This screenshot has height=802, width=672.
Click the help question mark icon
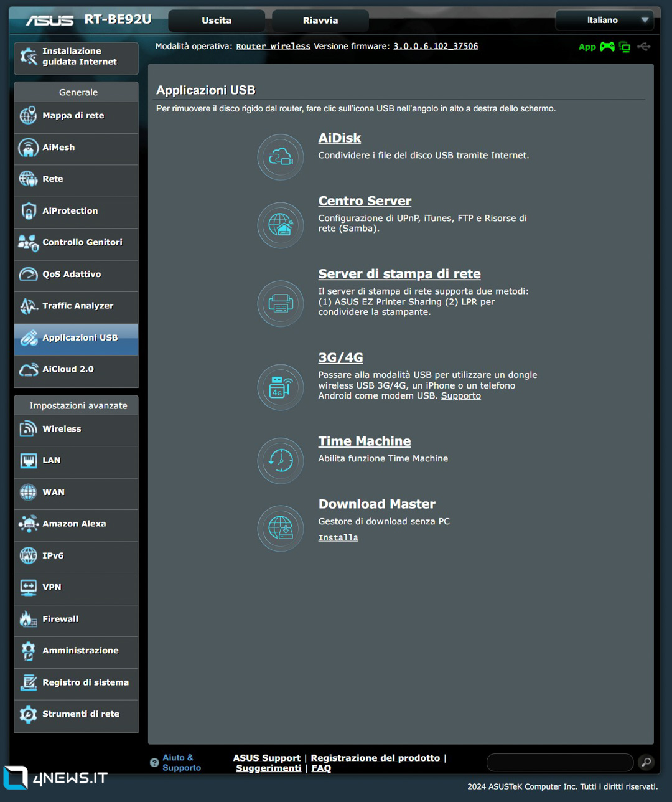(x=154, y=763)
